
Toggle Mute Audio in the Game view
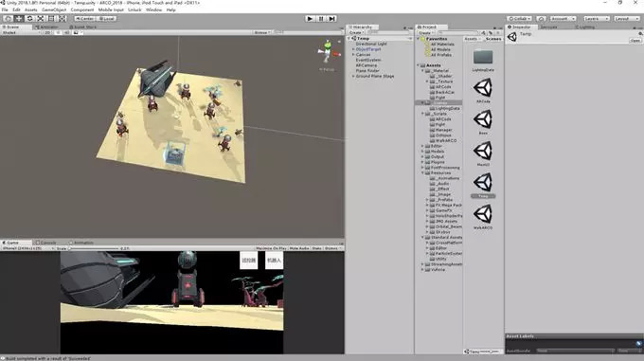pyautogui.click(x=299, y=248)
